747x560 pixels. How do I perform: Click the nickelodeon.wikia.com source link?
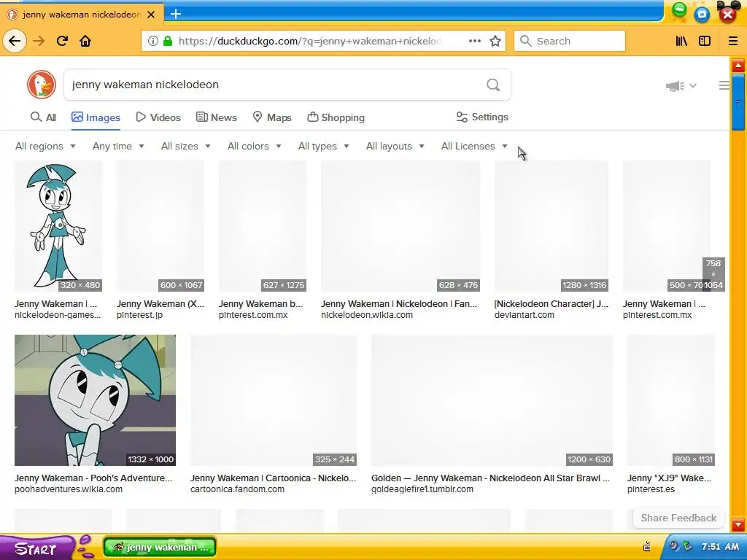(367, 315)
